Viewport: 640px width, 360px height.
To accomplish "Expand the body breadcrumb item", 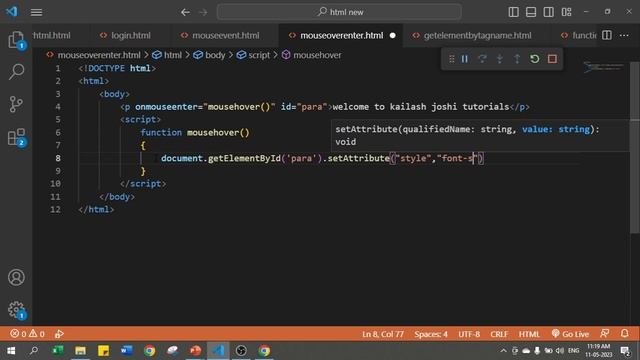I will 209,55.
